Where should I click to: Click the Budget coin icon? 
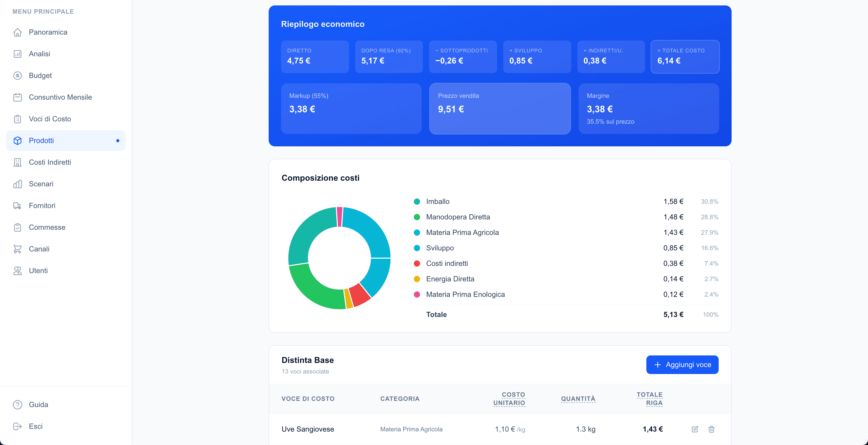coord(18,76)
